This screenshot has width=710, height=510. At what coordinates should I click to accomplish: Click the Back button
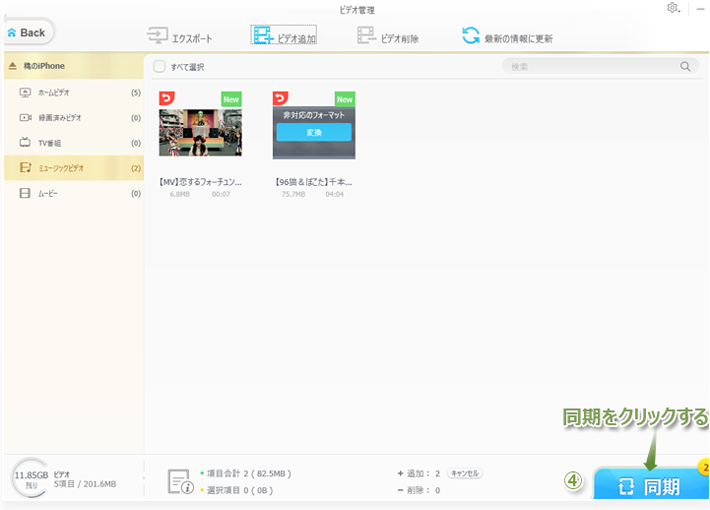pyautogui.click(x=27, y=33)
